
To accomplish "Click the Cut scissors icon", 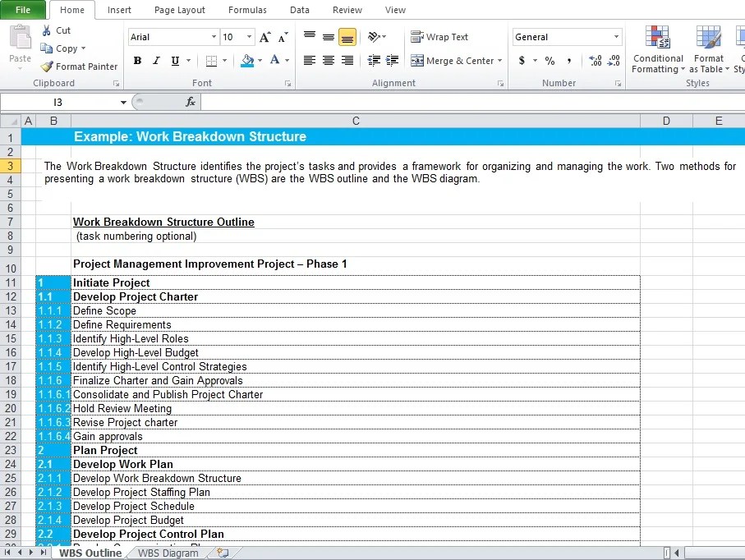I will tap(47, 30).
